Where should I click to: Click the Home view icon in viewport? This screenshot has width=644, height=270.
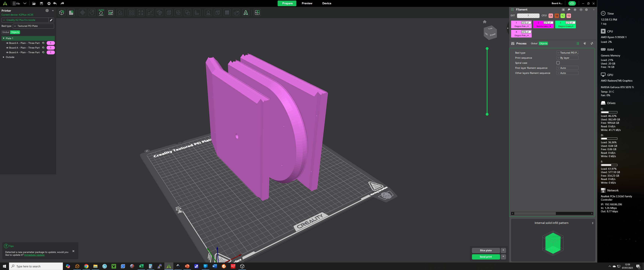[x=484, y=22]
